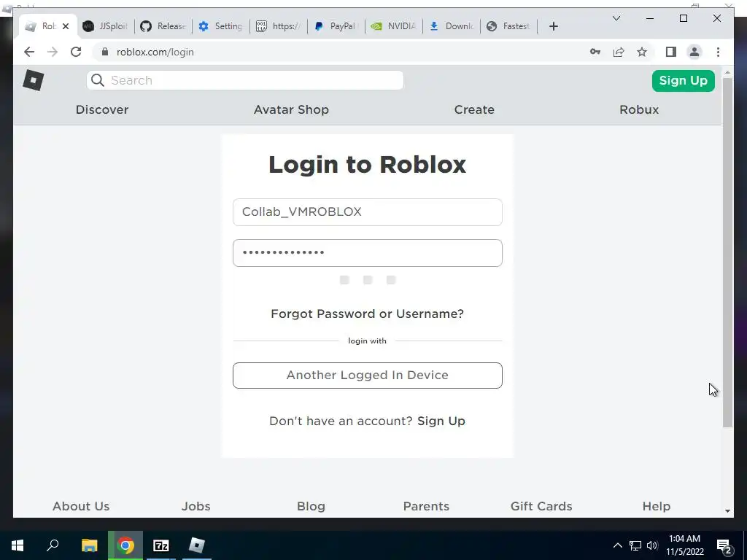Click the password input field
747x560 pixels.
click(368, 253)
